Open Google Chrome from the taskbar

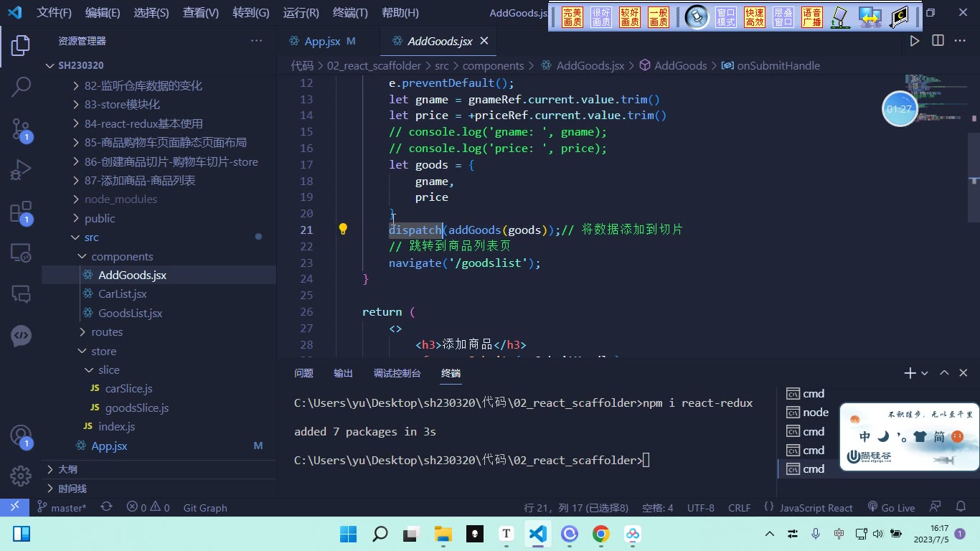(601, 534)
